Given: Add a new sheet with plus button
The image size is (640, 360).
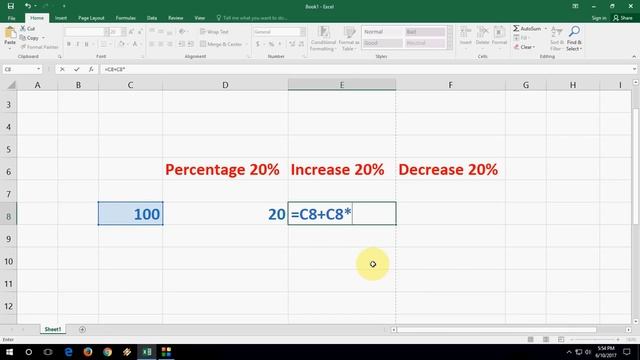Looking at the screenshot, I should tap(82, 329).
